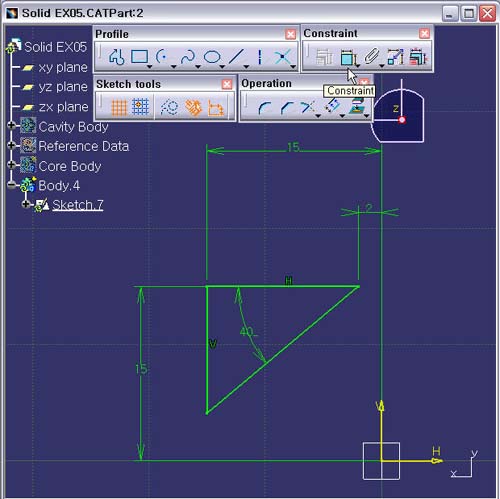This screenshot has height=499, width=500.
Task: Select the Project 3D Elements tool
Action: coord(356,107)
